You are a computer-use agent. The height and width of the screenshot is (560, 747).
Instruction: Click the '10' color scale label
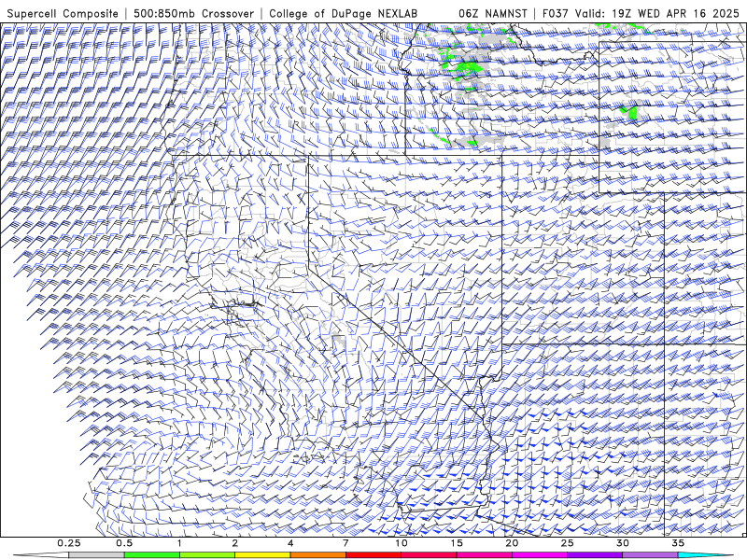402,543
